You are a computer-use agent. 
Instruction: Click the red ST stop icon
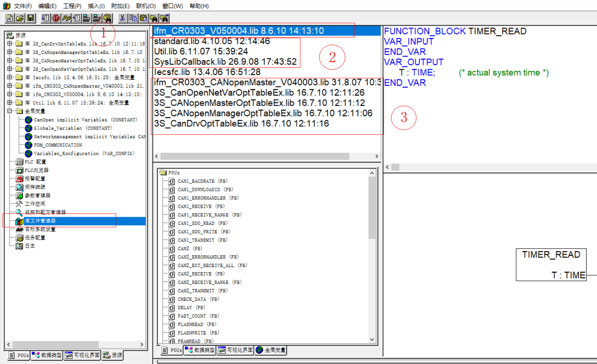tap(56, 18)
